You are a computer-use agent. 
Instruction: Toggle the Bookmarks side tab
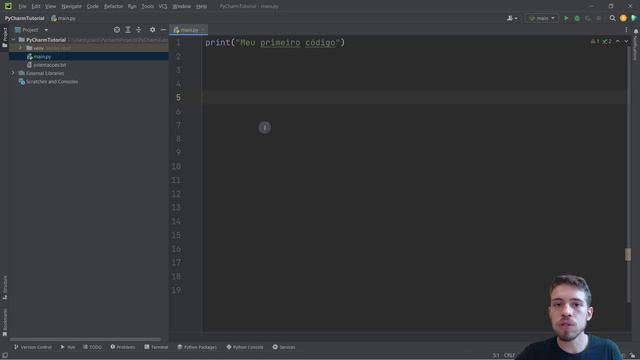pos(4,322)
